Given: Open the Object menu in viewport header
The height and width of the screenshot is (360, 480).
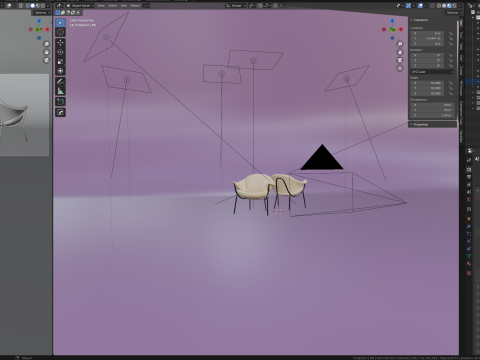Looking at the screenshot, I should pyautogui.click(x=135, y=6).
